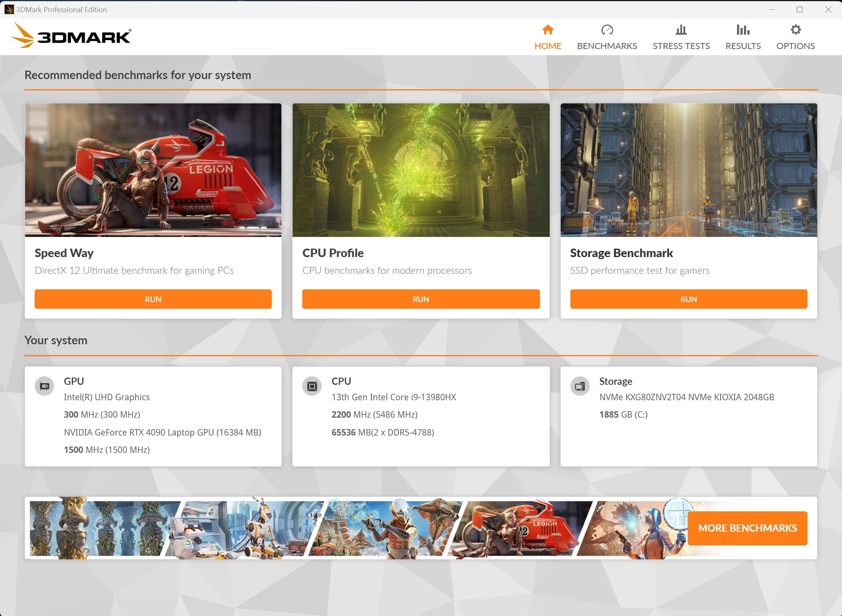This screenshot has width=842, height=616.
Task: Click the CPU heading in the system panel
Action: pyautogui.click(x=341, y=381)
